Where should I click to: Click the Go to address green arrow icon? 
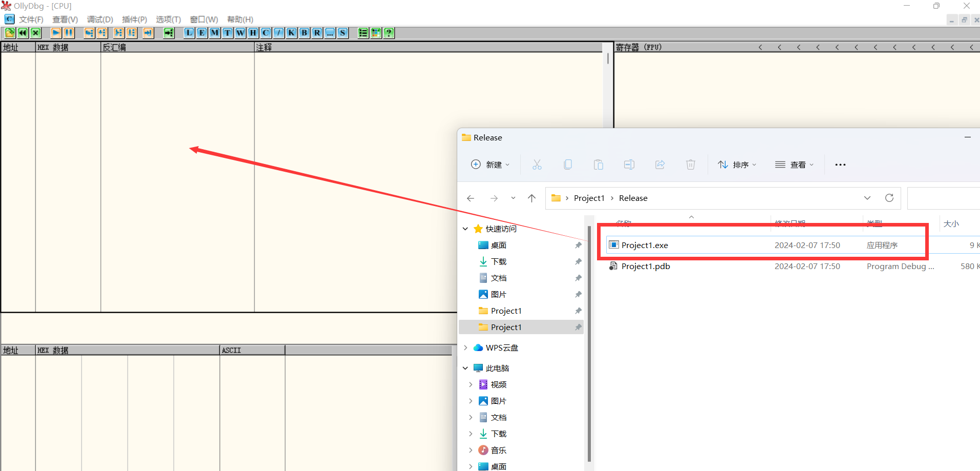coord(168,33)
